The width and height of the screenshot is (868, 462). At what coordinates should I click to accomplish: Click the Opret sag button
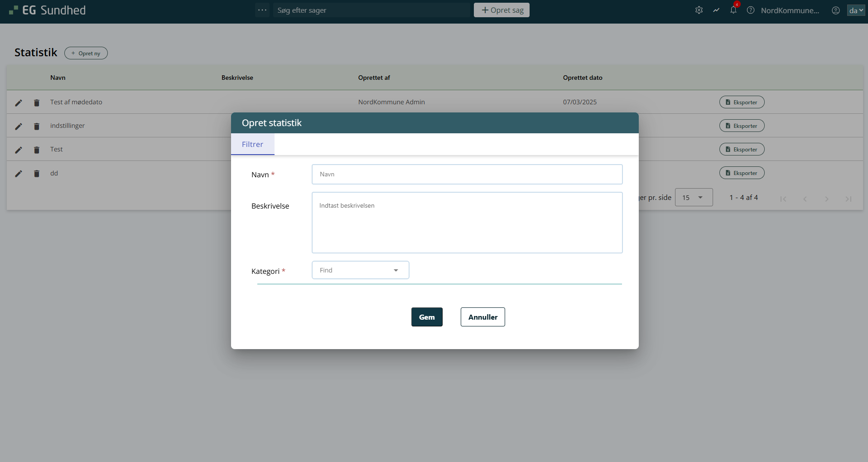[502, 10]
